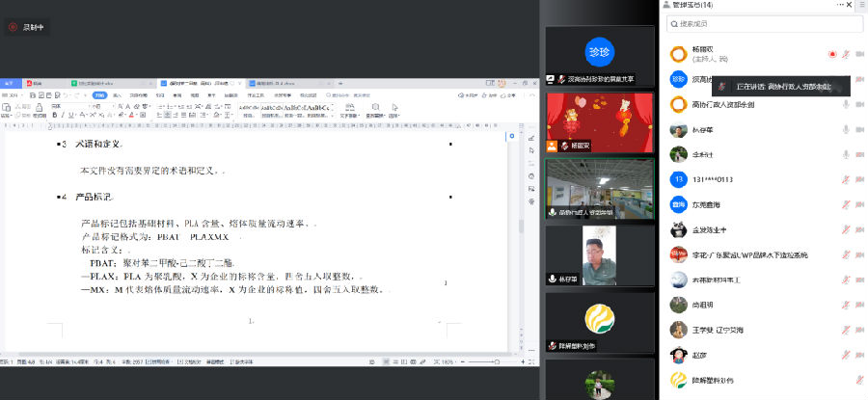Click the yellow leaf logo video tile
This screenshot has width=868, height=400.
point(600,322)
